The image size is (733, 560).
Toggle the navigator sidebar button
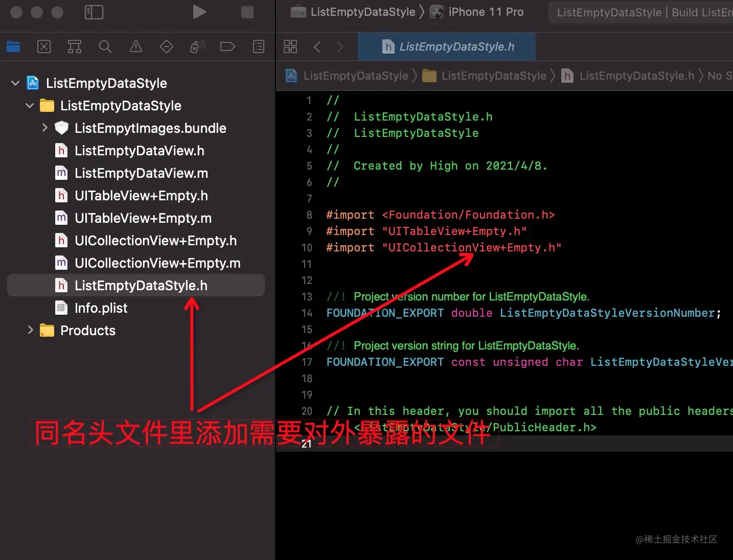[x=94, y=12]
